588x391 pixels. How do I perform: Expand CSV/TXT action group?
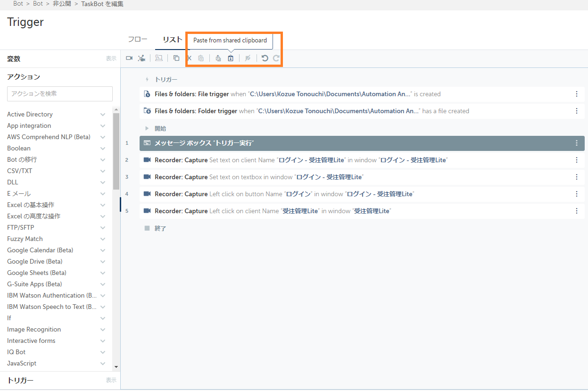coord(103,171)
